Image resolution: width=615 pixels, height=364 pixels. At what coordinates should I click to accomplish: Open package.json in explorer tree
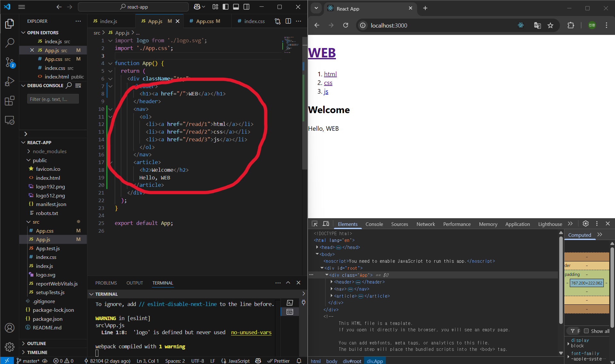tap(47, 319)
